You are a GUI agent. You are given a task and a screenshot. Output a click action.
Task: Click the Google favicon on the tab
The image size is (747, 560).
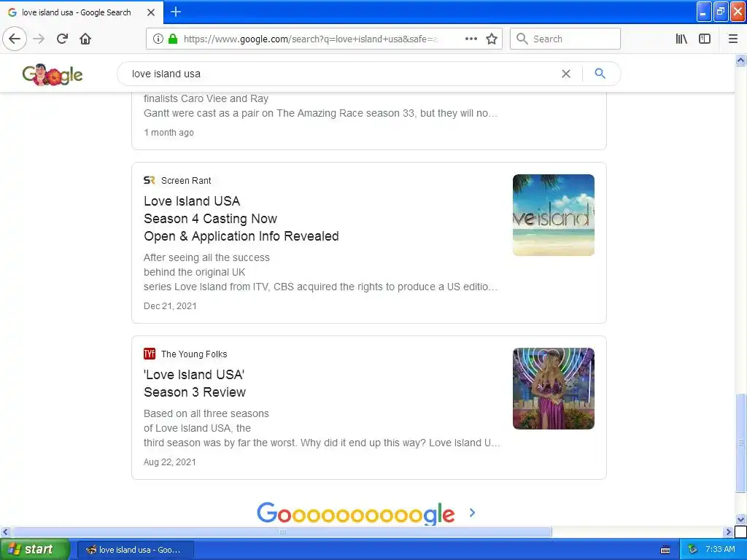pos(12,12)
